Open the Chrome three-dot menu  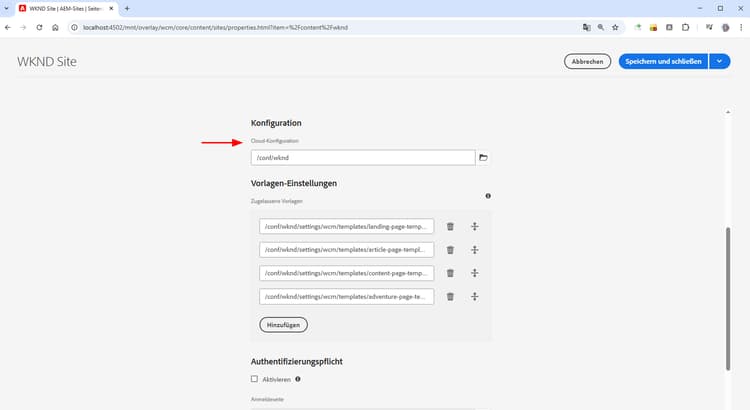[x=741, y=28]
